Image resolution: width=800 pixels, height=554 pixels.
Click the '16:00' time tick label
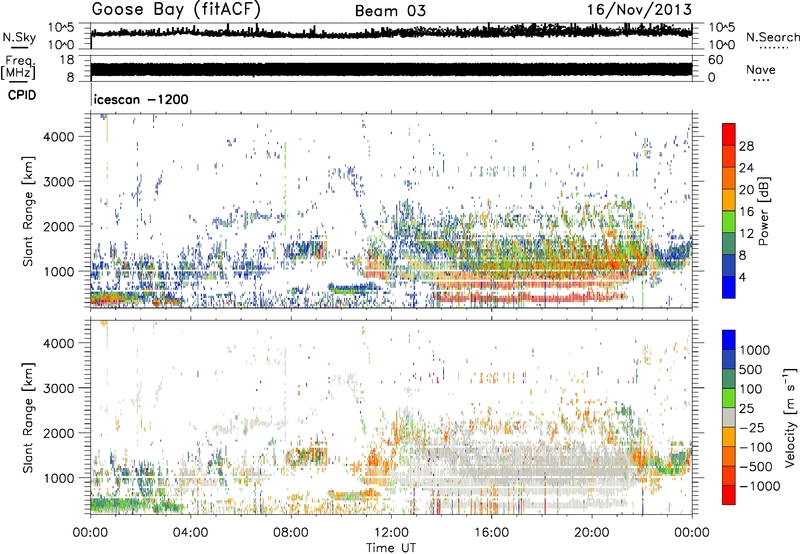tap(491, 533)
